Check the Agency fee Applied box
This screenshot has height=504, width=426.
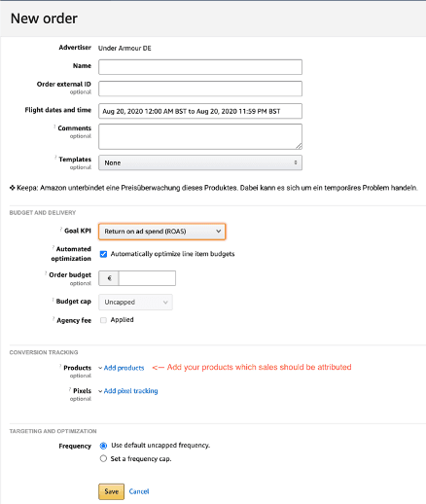103,320
